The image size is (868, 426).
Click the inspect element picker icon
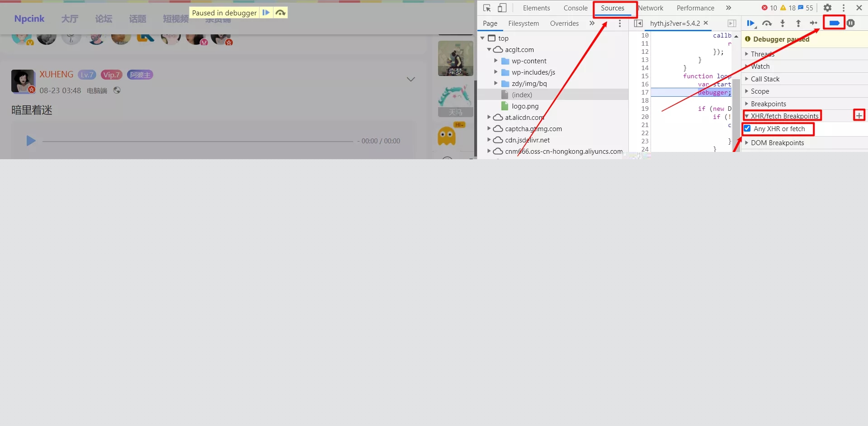point(487,8)
